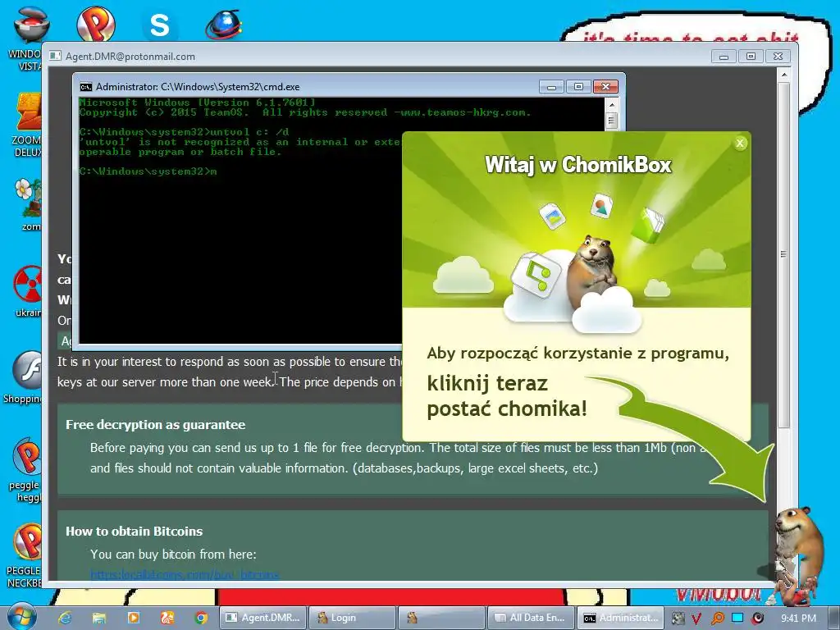Close the Agent.DMR@protonmail.com window

[x=778, y=57]
